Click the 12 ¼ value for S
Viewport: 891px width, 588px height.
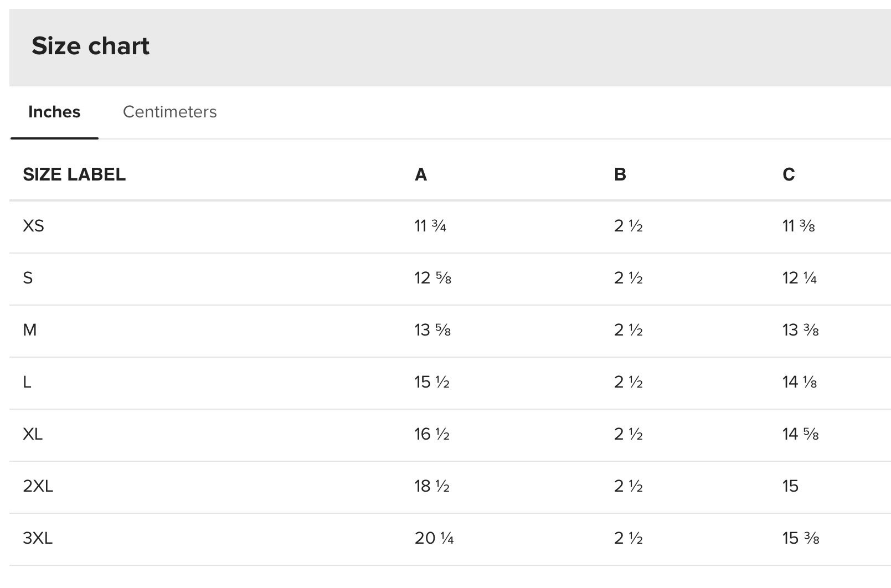800,278
